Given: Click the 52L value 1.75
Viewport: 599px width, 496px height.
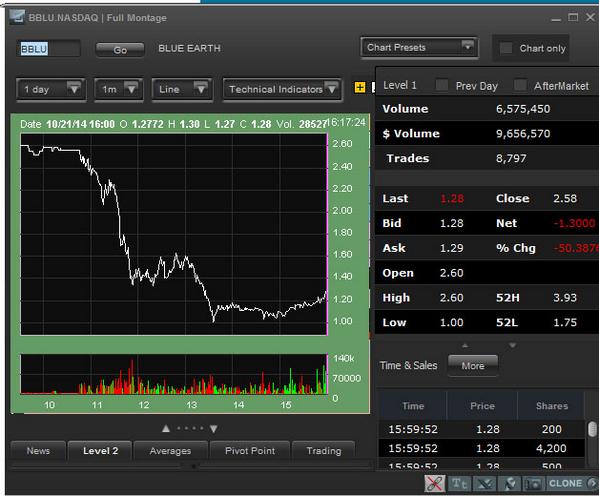Looking at the screenshot, I should point(565,323).
